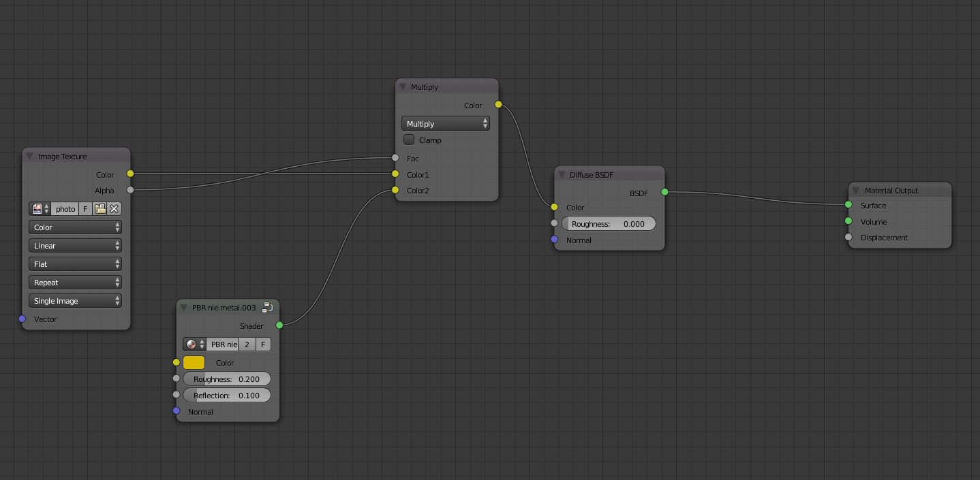The width and height of the screenshot is (980, 480).
Task: Click the BSDF output socket
Action: tap(664, 192)
